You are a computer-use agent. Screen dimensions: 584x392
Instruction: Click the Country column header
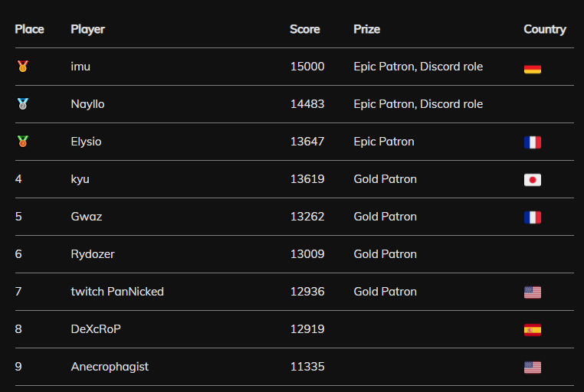545,29
